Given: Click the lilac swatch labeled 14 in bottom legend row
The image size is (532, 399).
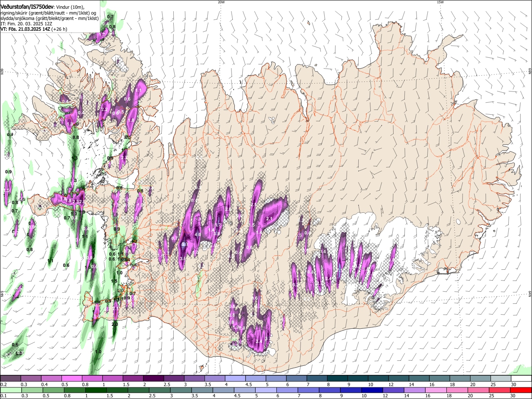Looking at the screenshot, I should point(415,390).
